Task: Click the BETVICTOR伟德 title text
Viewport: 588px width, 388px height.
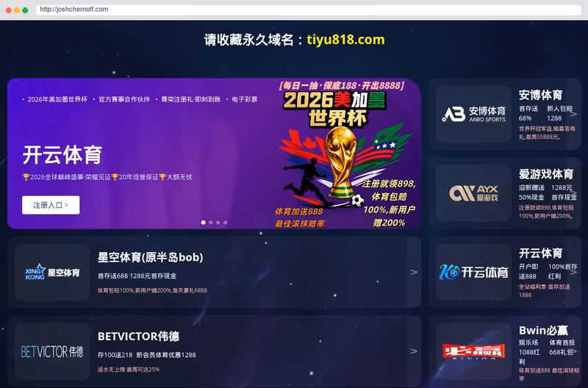Action: [x=138, y=337]
